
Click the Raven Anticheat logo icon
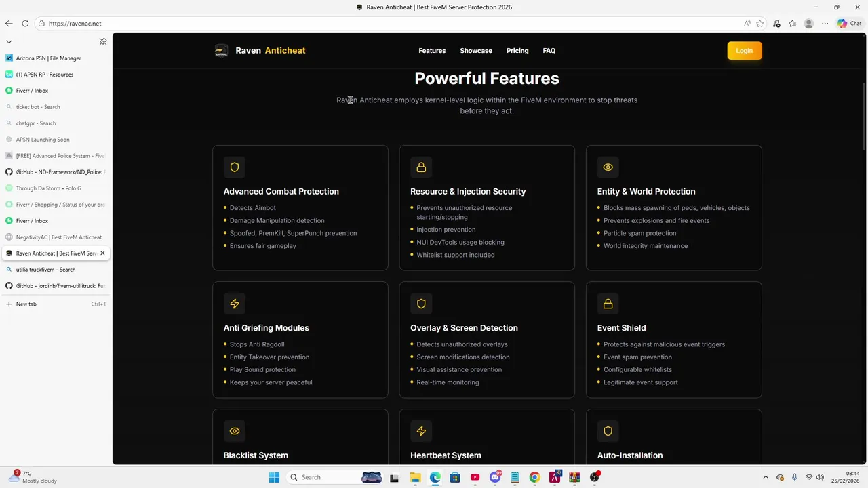pos(221,51)
